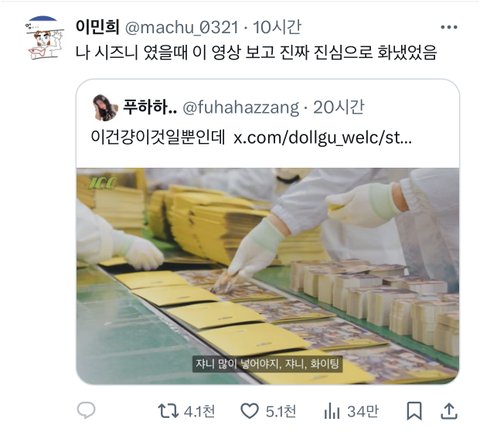
Task: Open the @machu_0321 handle
Action: click(182, 27)
